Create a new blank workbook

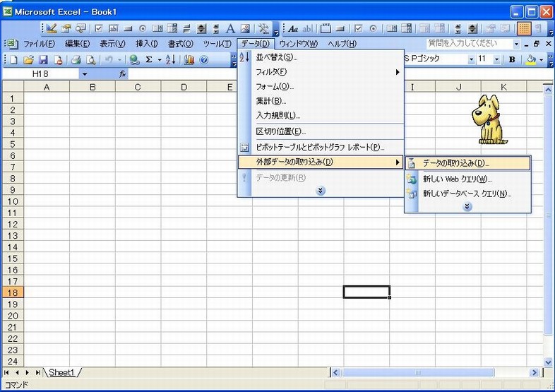coord(13,60)
